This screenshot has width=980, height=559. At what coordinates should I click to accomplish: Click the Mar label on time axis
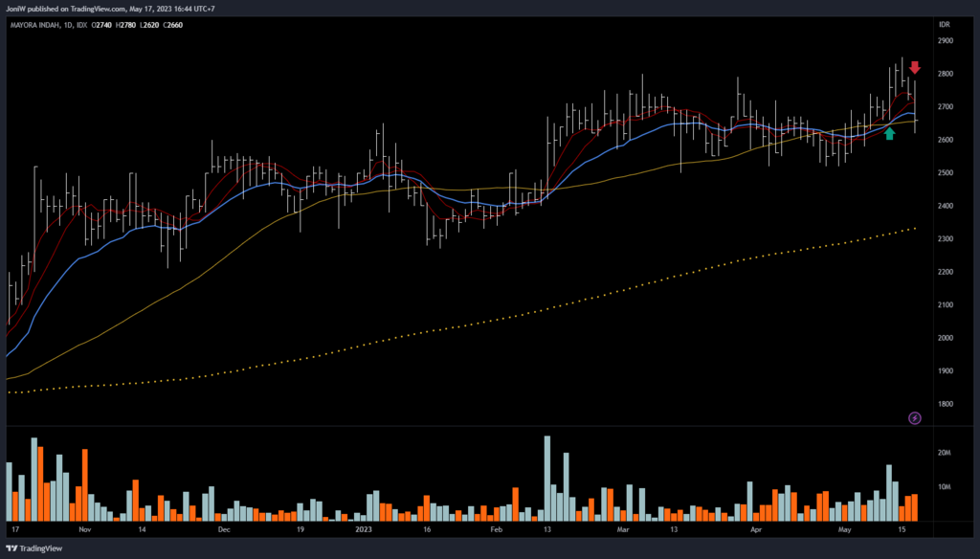[x=625, y=528]
